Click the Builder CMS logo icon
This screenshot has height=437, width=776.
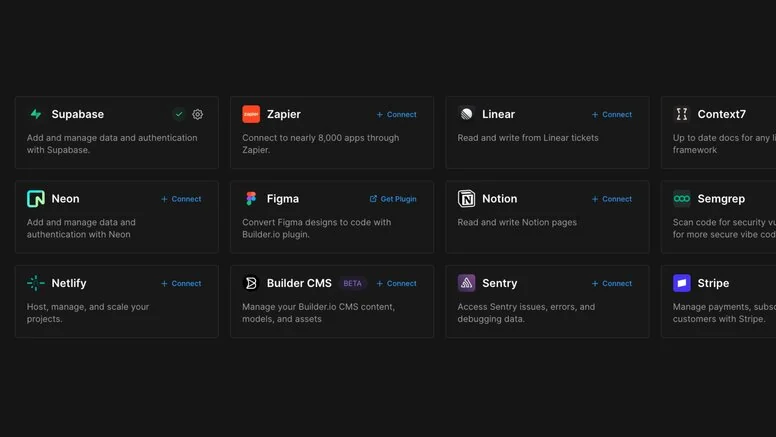251,283
